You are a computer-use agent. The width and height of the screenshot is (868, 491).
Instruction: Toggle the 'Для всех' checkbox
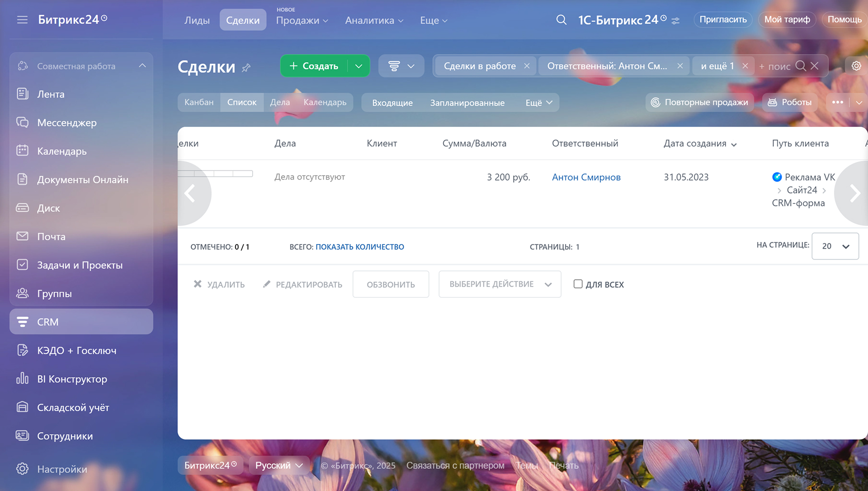(x=578, y=284)
